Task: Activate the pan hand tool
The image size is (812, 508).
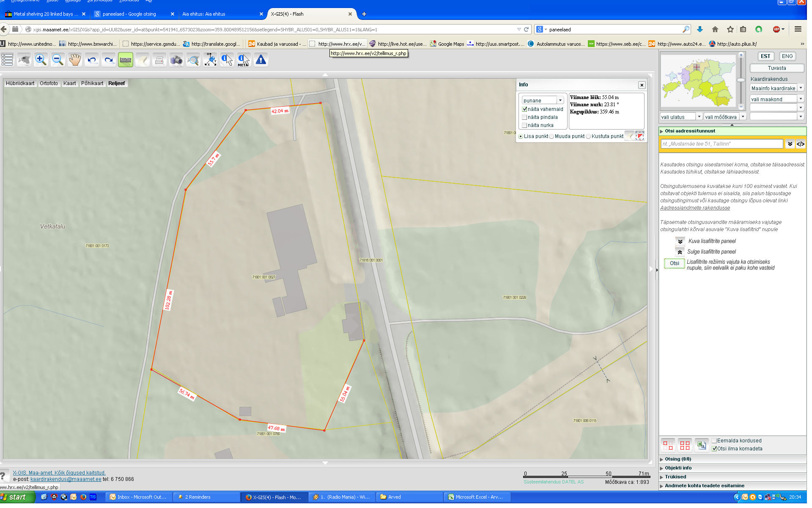Action: [x=75, y=60]
